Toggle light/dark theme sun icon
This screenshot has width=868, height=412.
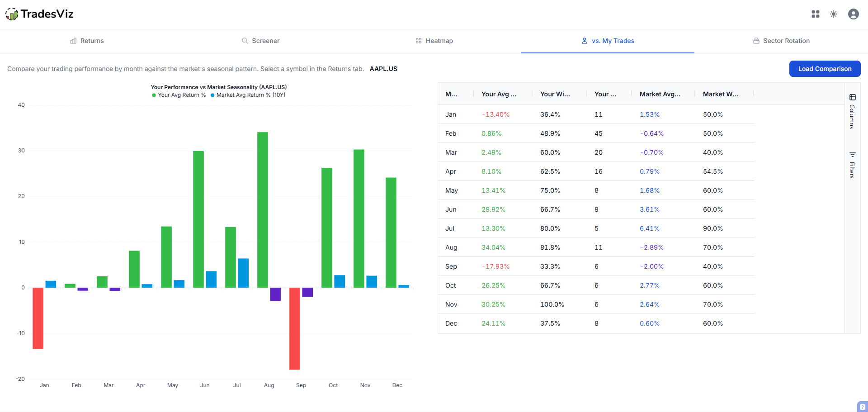click(x=834, y=14)
